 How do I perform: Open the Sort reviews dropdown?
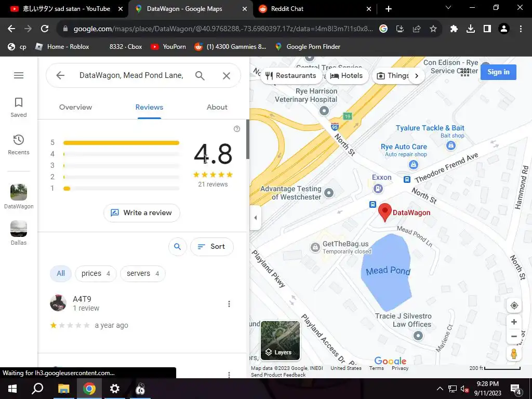[x=212, y=247]
